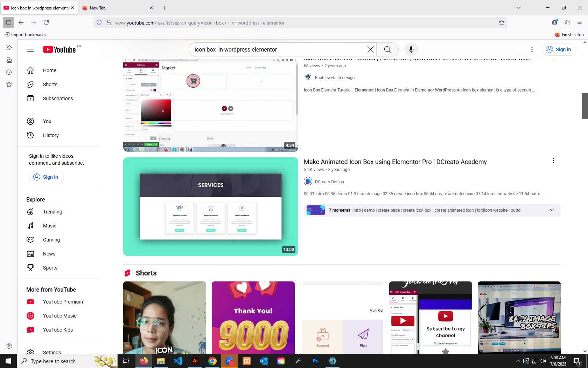Viewport: 588px width, 368px height.
Task: Open Firefox sidebar history clock icon
Action: [x=9, y=72]
